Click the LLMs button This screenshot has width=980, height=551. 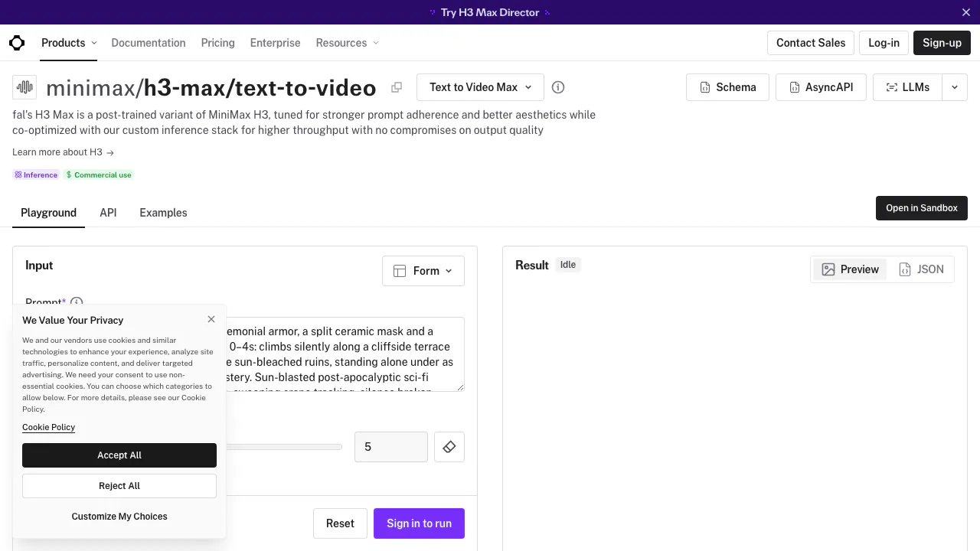[x=908, y=87]
